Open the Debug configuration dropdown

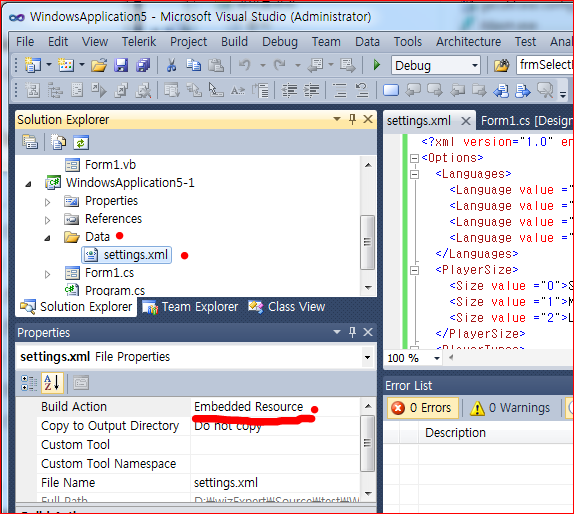[475, 66]
